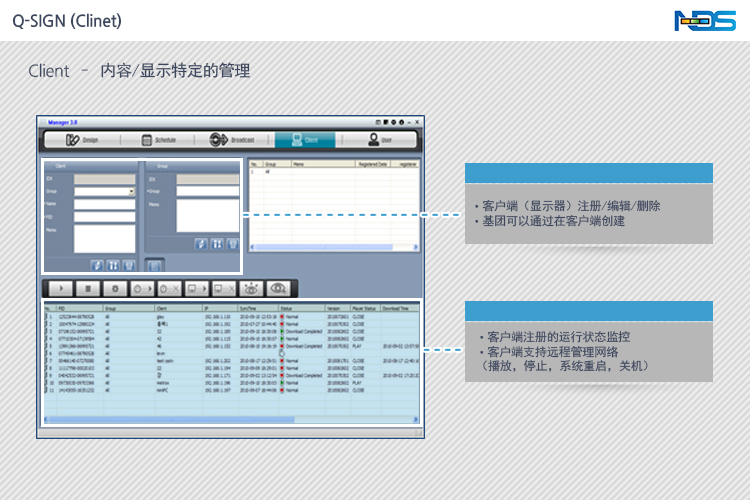Viewport: 750px width, 500px height.
Task: Select the first row in client list
Action: tap(150, 316)
